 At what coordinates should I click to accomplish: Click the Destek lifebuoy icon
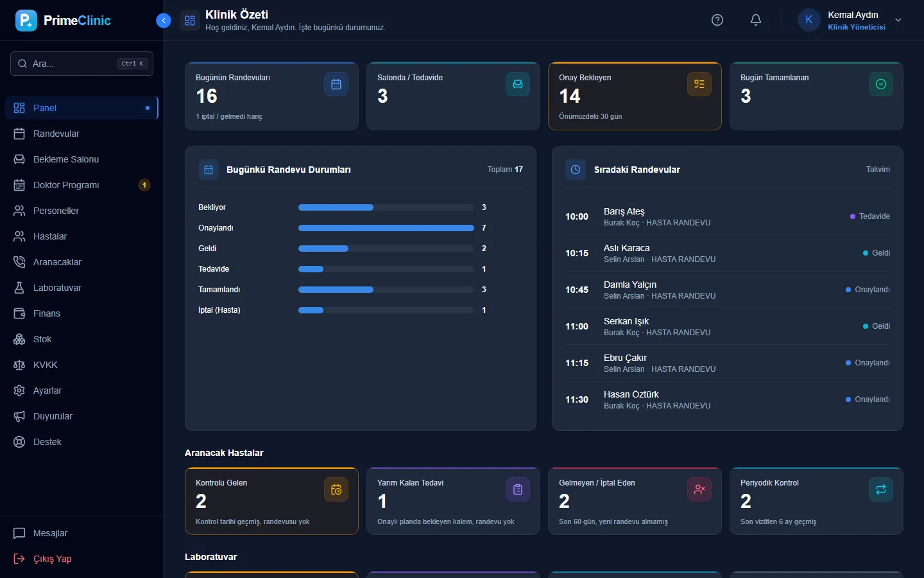[x=19, y=442]
